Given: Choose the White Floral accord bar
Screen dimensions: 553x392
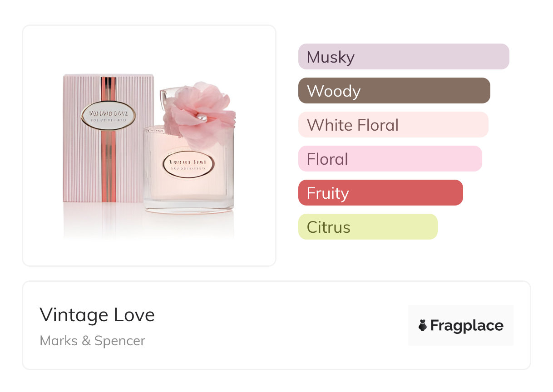Looking at the screenshot, I should 393,125.
